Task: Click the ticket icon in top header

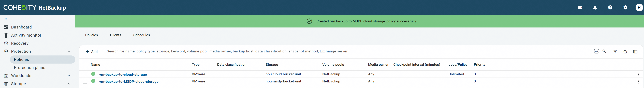Action: (580, 7)
